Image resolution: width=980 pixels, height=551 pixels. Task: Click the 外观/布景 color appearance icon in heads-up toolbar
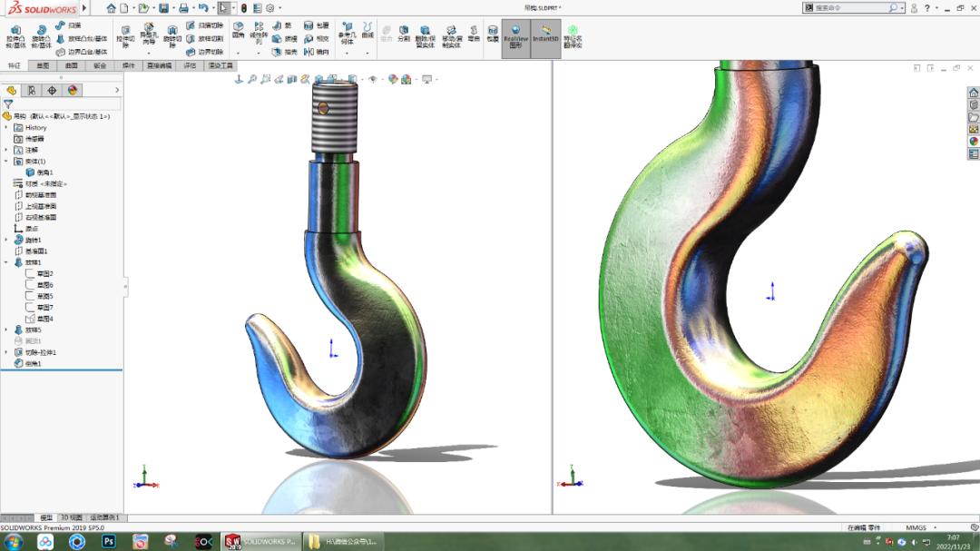[393, 78]
